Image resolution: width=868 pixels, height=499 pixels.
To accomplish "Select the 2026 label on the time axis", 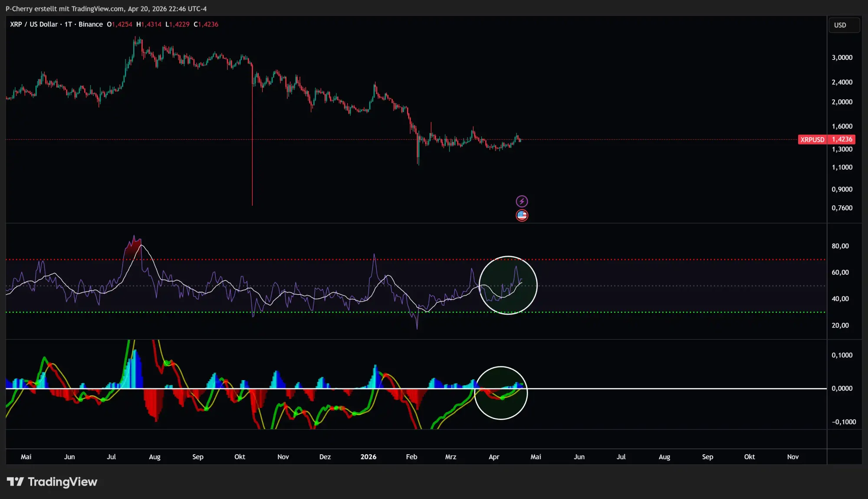I will click(x=368, y=456).
